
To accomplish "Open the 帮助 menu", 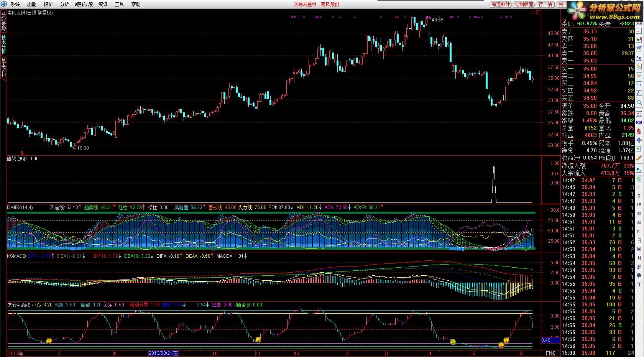I will [x=136, y=4].
